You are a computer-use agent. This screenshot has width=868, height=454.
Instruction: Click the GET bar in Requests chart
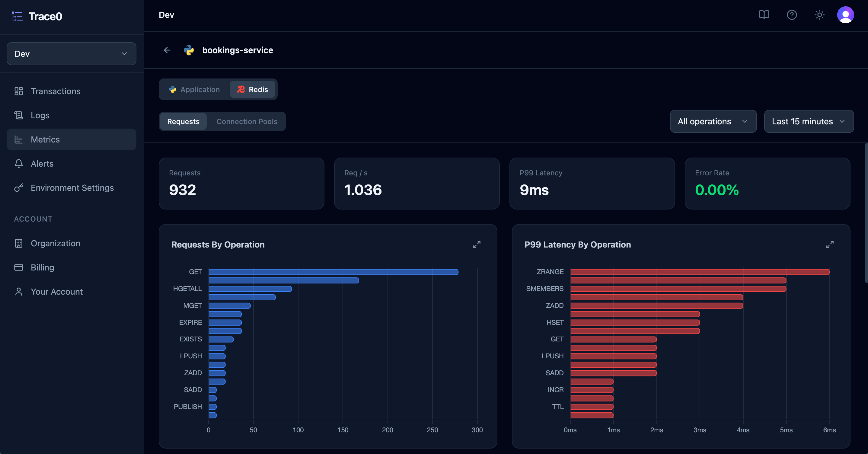tap(333, 272)
